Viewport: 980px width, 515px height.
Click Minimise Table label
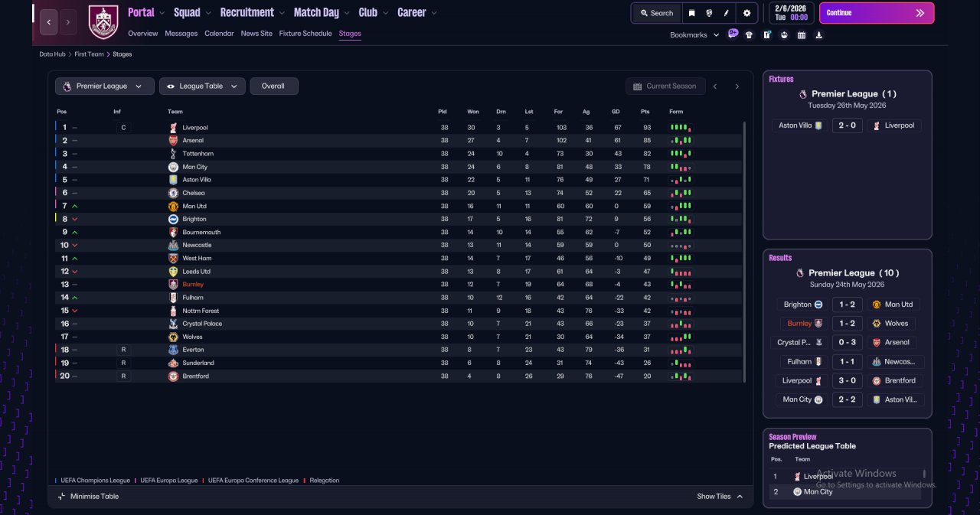[x=94, y=497]
